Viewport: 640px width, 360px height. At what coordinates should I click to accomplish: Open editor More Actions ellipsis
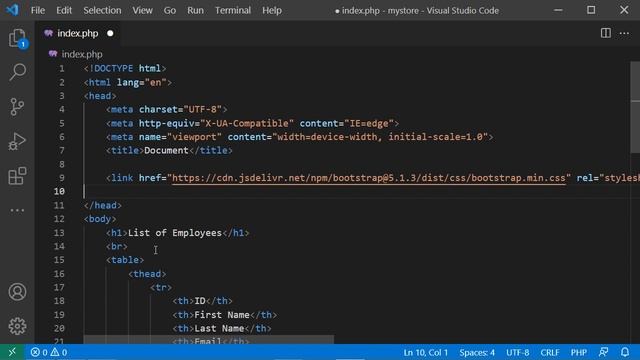point(624,33)
